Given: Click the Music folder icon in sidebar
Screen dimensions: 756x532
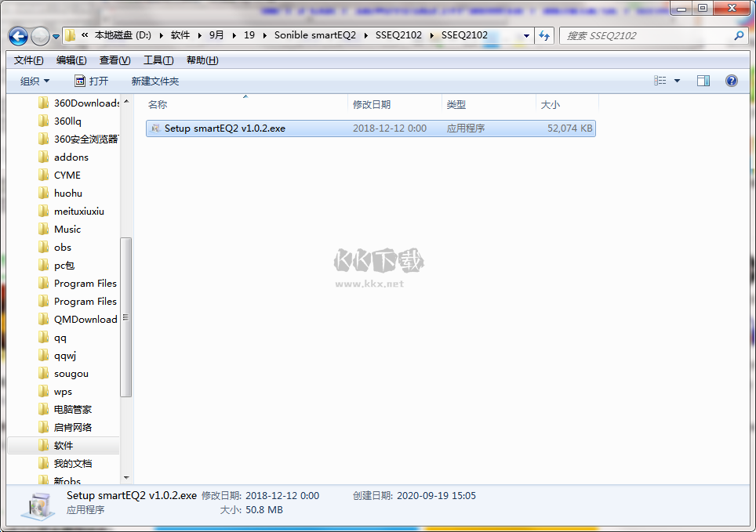Looking at the screenshot, I should coord(45,229).
